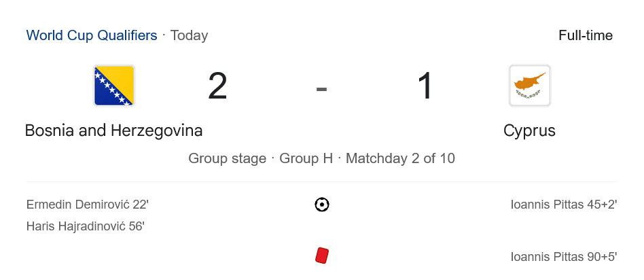Image resolution: width=644 pixels, height=280 pixels.
Task: Click Matchday 2 of 10 text
Action: [400, 158]
